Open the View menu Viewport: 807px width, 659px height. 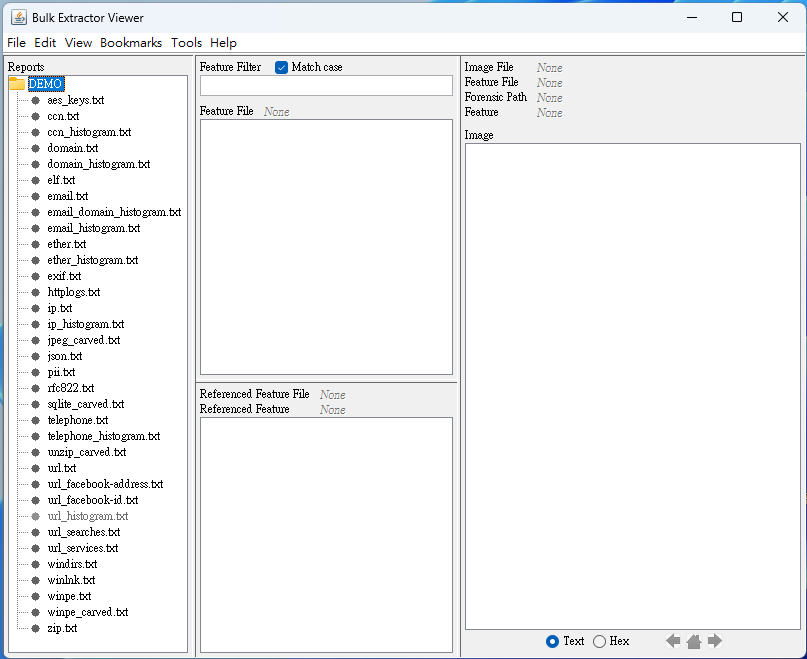tap(78, 43)
